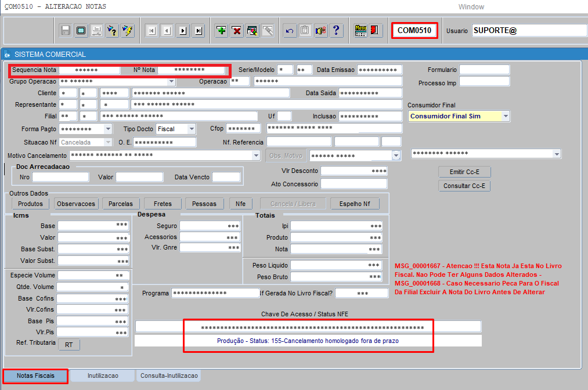Expand the Motivo Cancelamento dropdown
Screen dimensions: 588x390
click(x=256, y=156)
